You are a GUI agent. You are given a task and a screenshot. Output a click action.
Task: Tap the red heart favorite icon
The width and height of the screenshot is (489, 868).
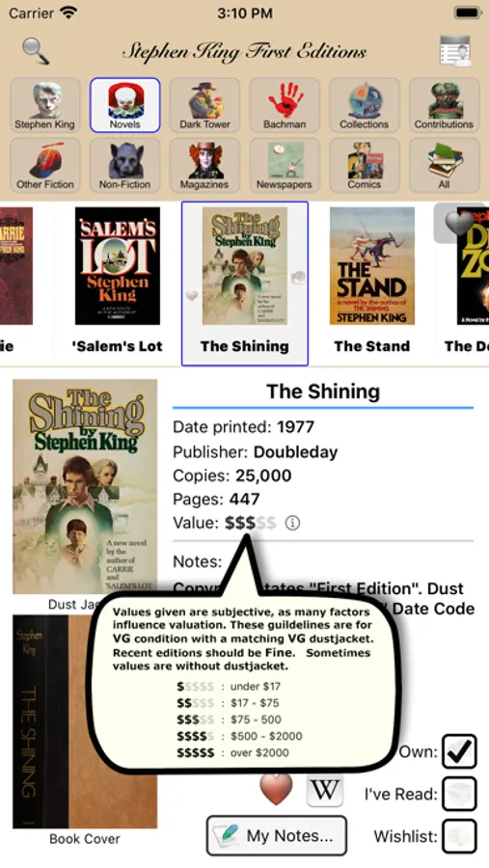pos(276,788)
